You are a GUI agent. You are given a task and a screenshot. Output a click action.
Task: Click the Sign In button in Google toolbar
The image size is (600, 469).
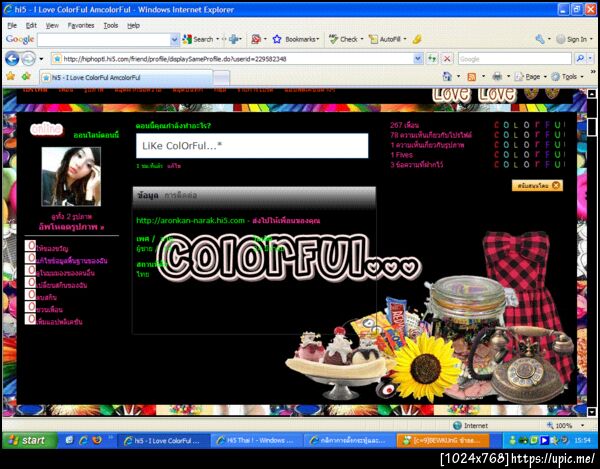click(x=571, y=39)
